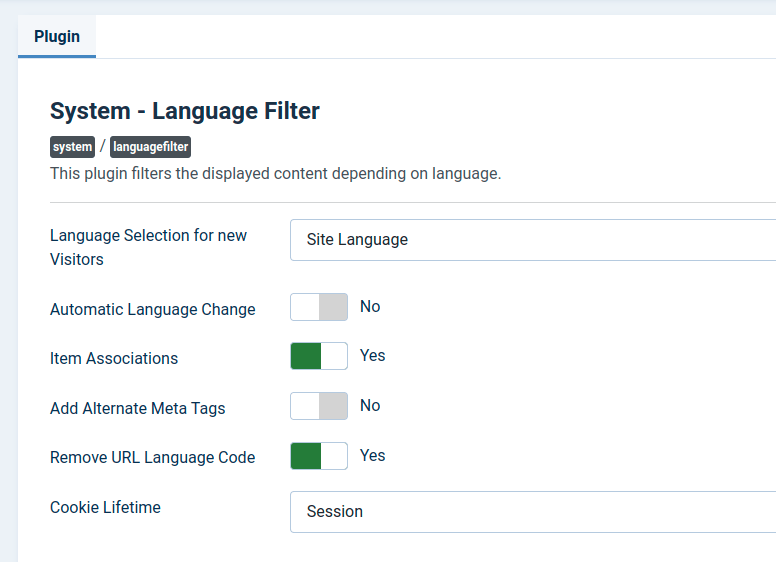Image resolution: width=776 pixels, height=562 pixels.
Task: Click the 'languagefilter' badge
Action: click(150, 147)
